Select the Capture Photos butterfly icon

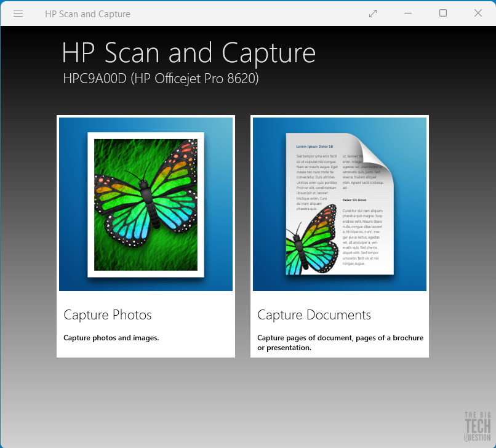pyautogui.click(x=145, y=203)
